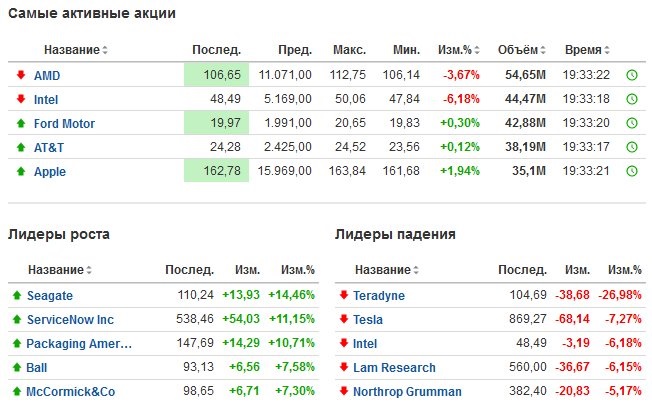
Task: Open the Teradyne stock link
Action: 379,296
